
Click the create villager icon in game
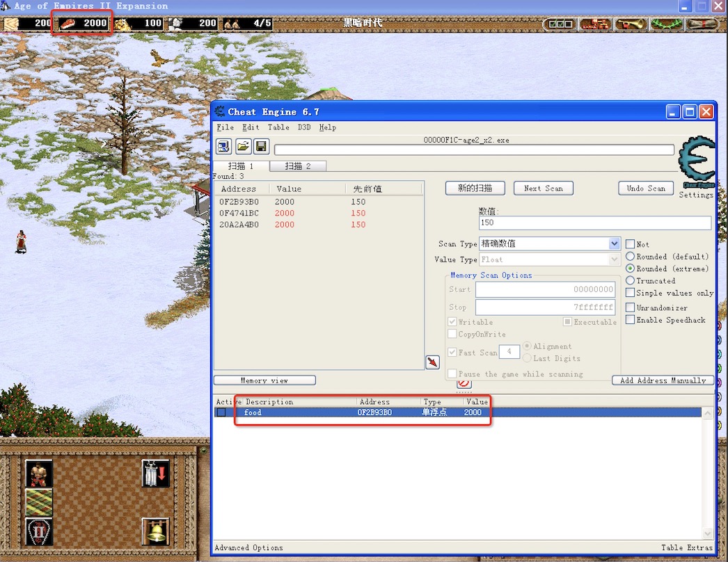click(x=38, y=473)
